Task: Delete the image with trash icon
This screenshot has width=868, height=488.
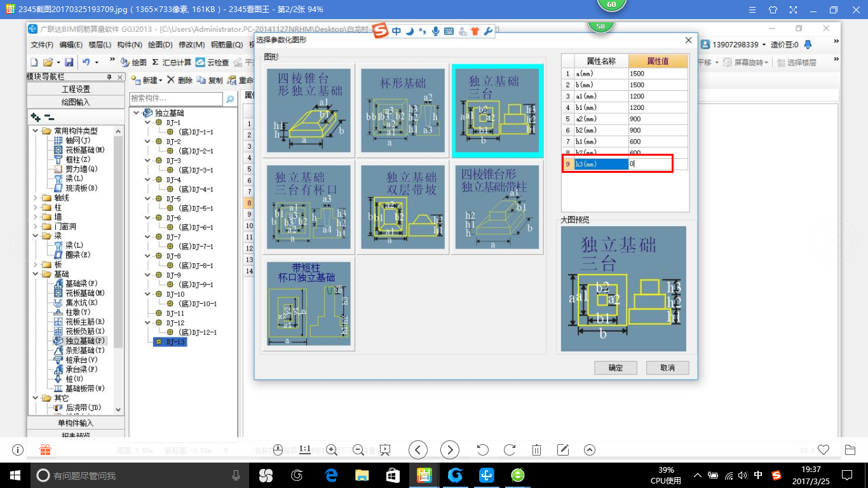Action: tap(536, 450)
